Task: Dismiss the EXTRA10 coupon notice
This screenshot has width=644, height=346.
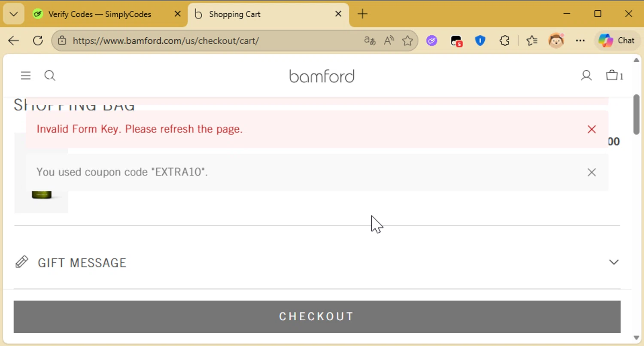Action: tap(592, 172)
